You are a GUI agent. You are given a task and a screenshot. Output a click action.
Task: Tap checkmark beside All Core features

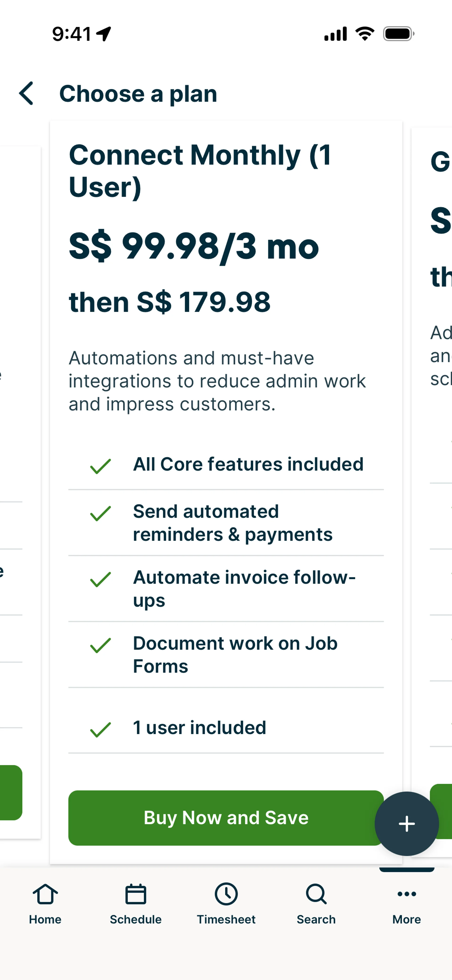point(101,466)
